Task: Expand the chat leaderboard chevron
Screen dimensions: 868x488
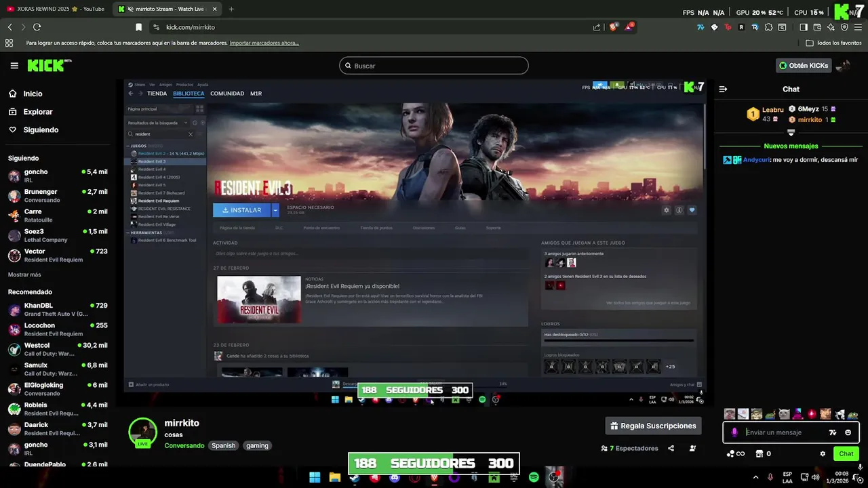Action: point(791,132)
